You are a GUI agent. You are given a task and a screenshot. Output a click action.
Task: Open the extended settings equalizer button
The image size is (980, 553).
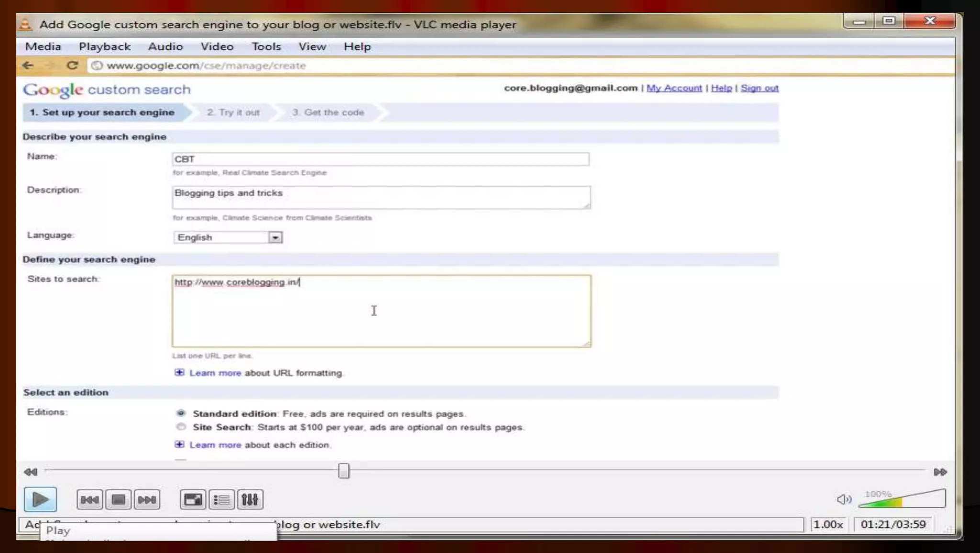point(249,500)
